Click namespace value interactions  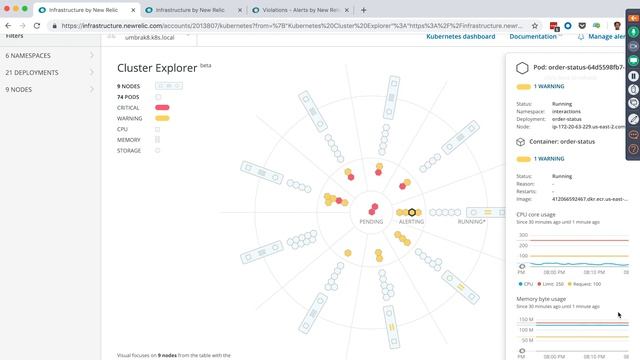[566, 111]
